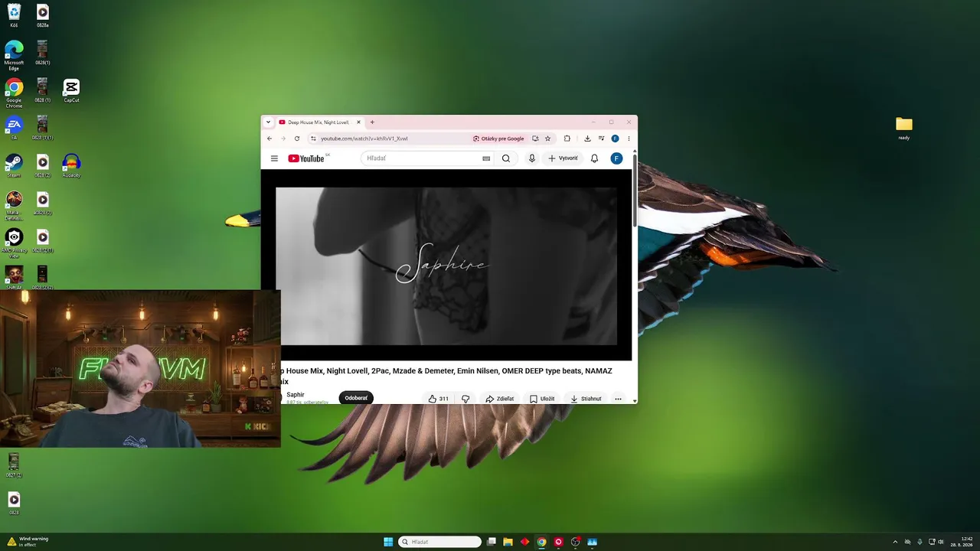
Task: Go back in the Chrome browser
Action: pos(269,139)
